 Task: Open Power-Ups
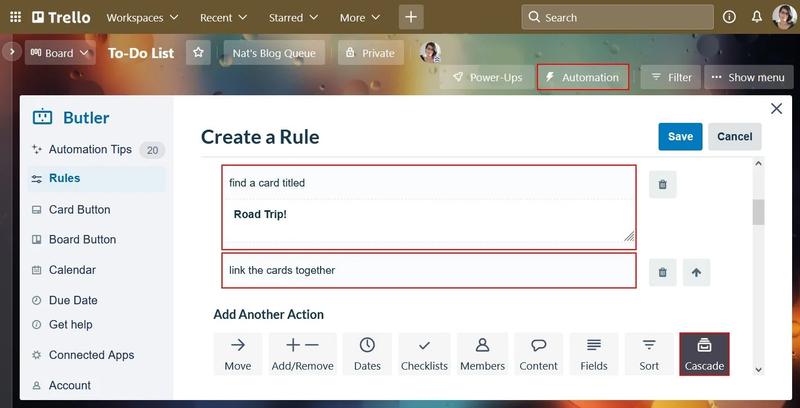click(x=487, y=78)
